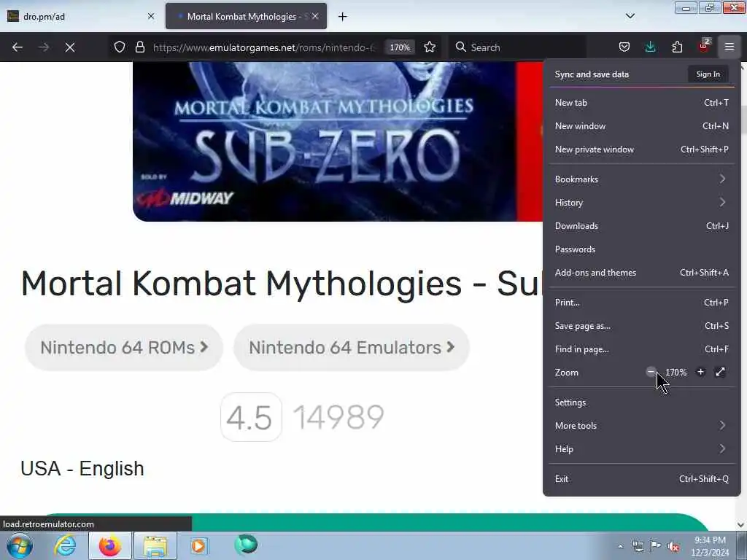747x560 pixels.
Task: Expand the More tools submenu
Action: click(642, 426)
